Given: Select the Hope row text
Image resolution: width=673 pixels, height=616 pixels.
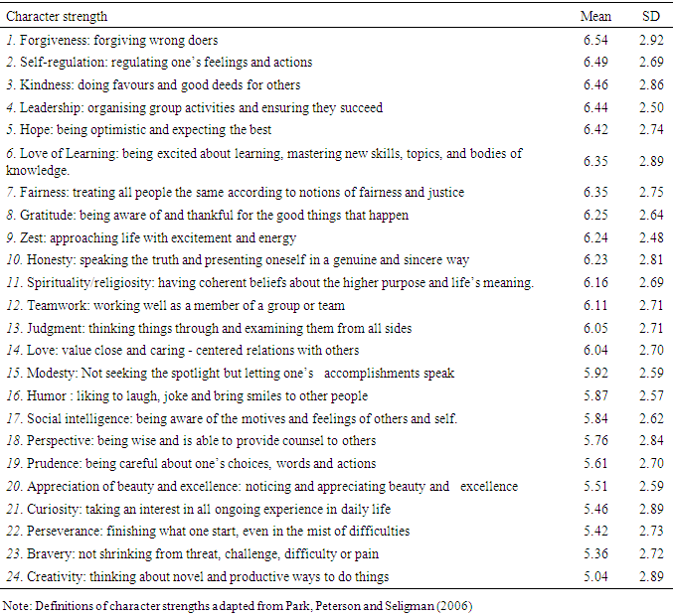Looking at the screenshot, I should click(x=138, y=130).
